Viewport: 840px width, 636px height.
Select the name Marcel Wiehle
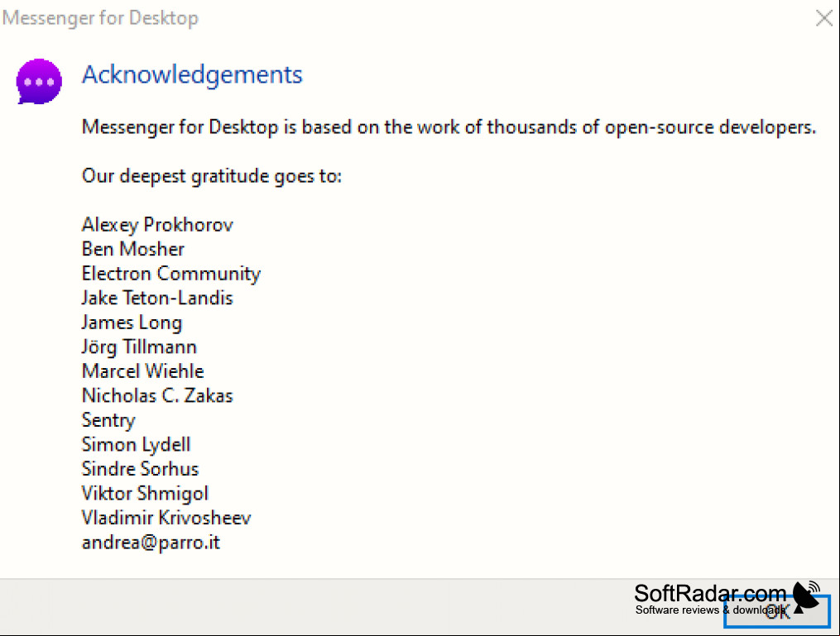[142, 371]
